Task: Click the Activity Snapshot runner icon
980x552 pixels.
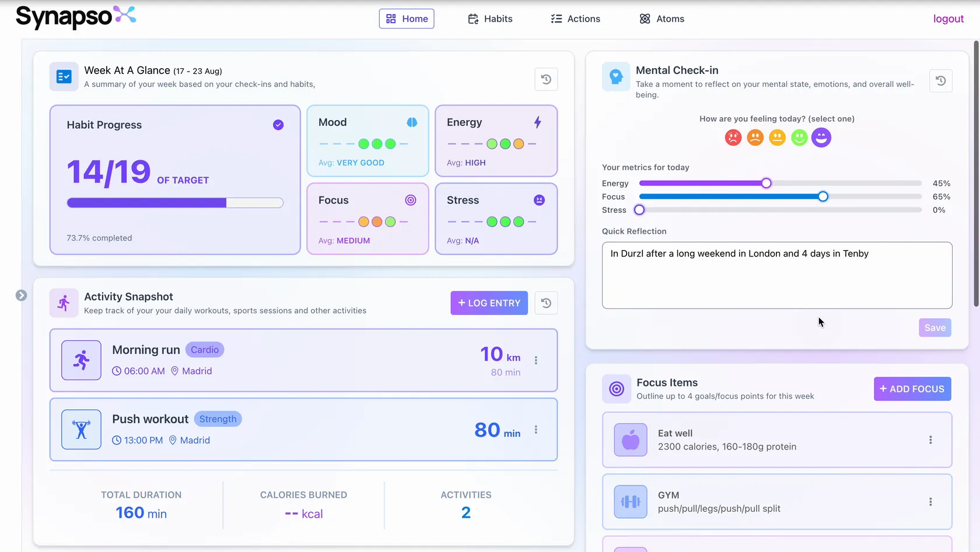Action: tap(64, 303)
